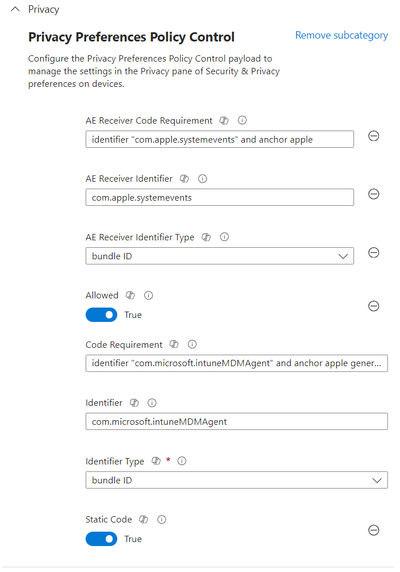Open info icon next to Code Requirement
The image size is (400, 572).
pyautogui.click(x=192, y=344)
